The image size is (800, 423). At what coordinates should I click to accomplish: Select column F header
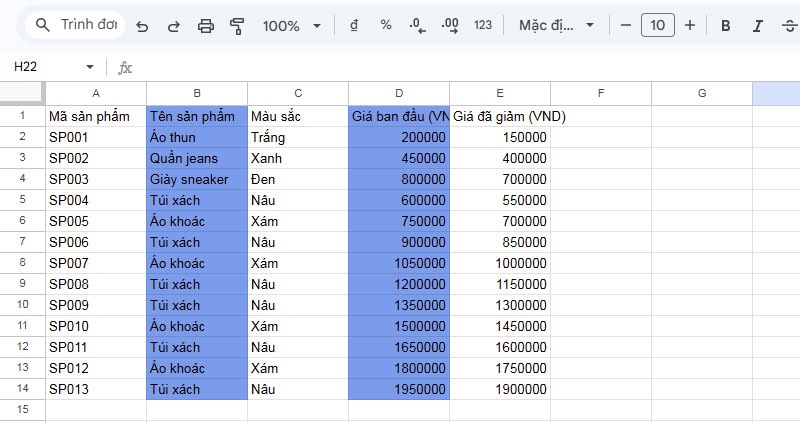tap(601, 93)
